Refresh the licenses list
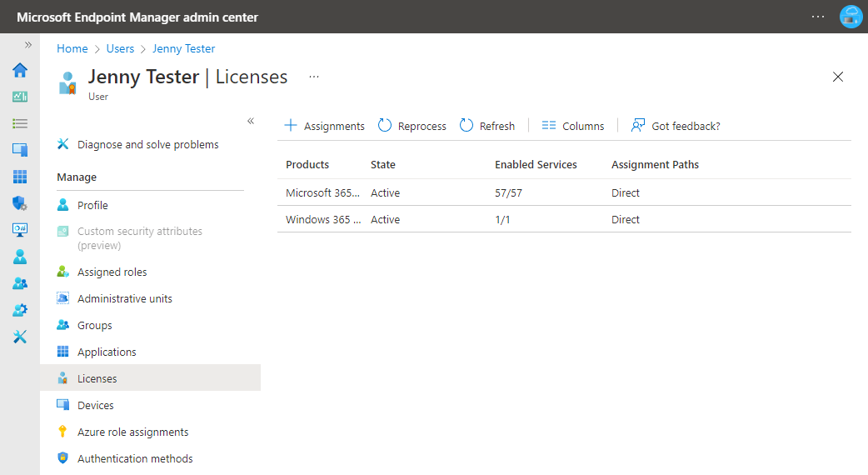The image size is (868, 475). pos(487,126)
